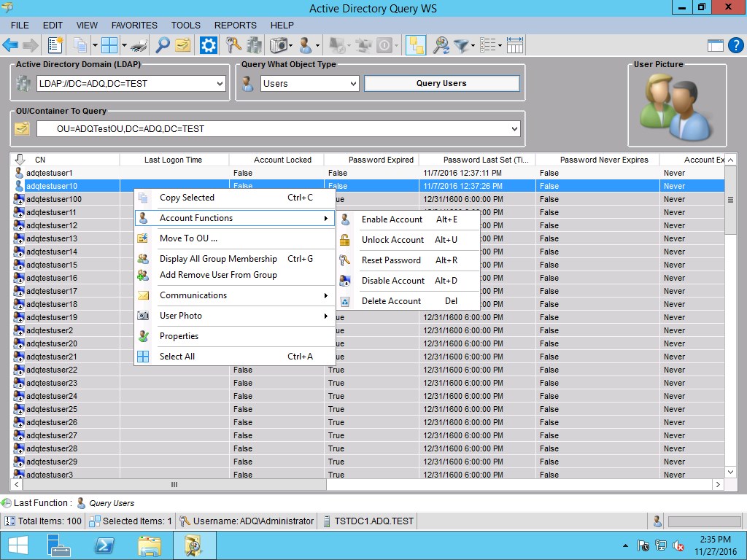The image size is (747, 560).
Task: Click the camera user photo icon
Action: click(x=279, y=46)
